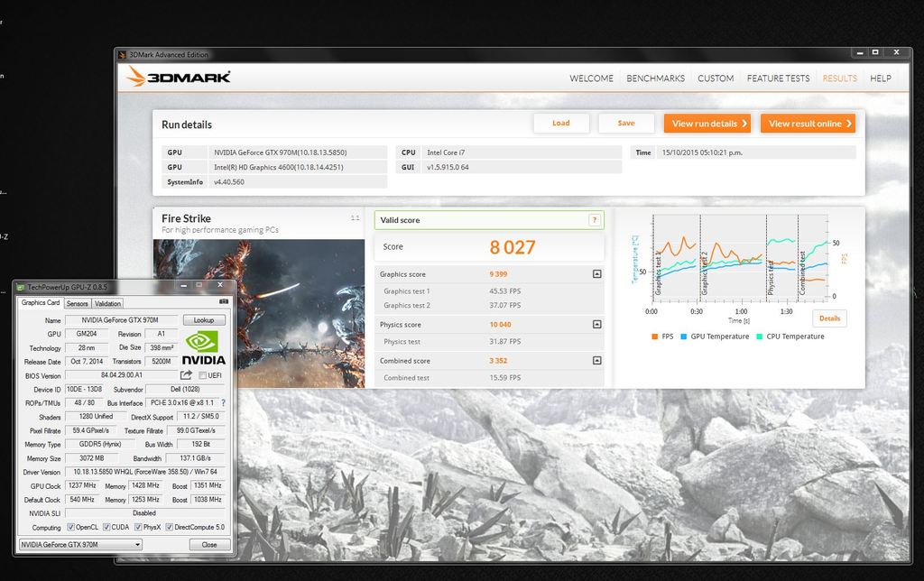Viewport: 924px width, 581px height.
Task: Collapse the Physics score section
Action: (x=597, y=324)
